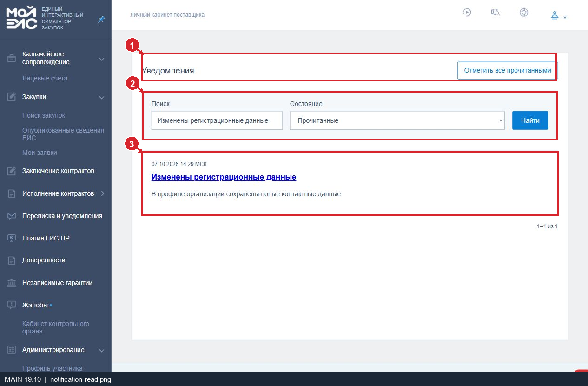Open Кабинет контрольного органа
The width and height of the screenshot is (588, 386).
pyautogui.click(x=56, y=327)
